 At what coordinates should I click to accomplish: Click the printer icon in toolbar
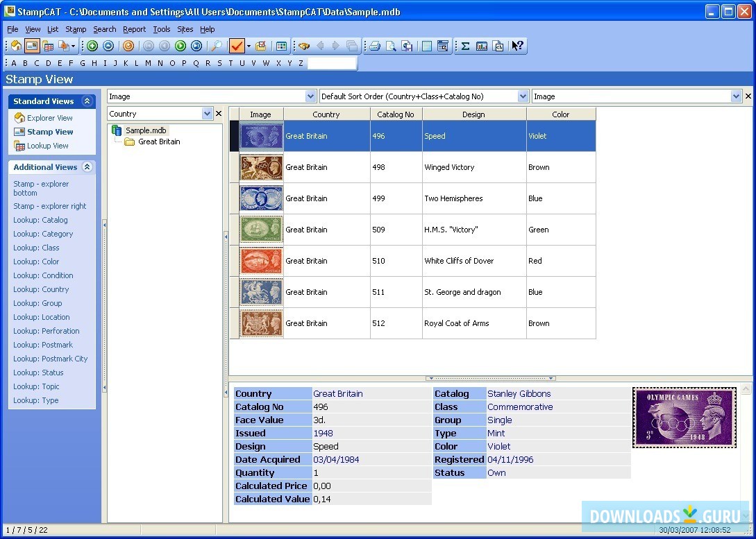tap(375, 46)
